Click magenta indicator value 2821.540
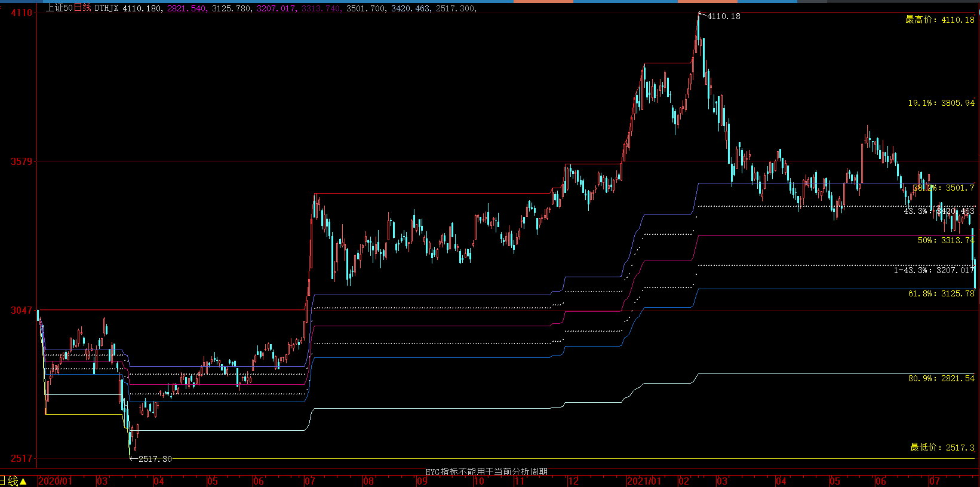Screen dimensions: 980x487 (187, 8)
